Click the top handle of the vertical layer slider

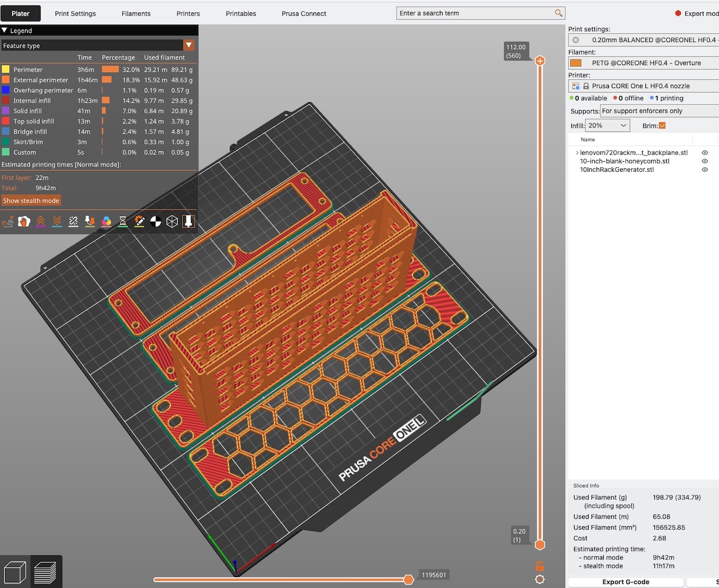(540, 61)
